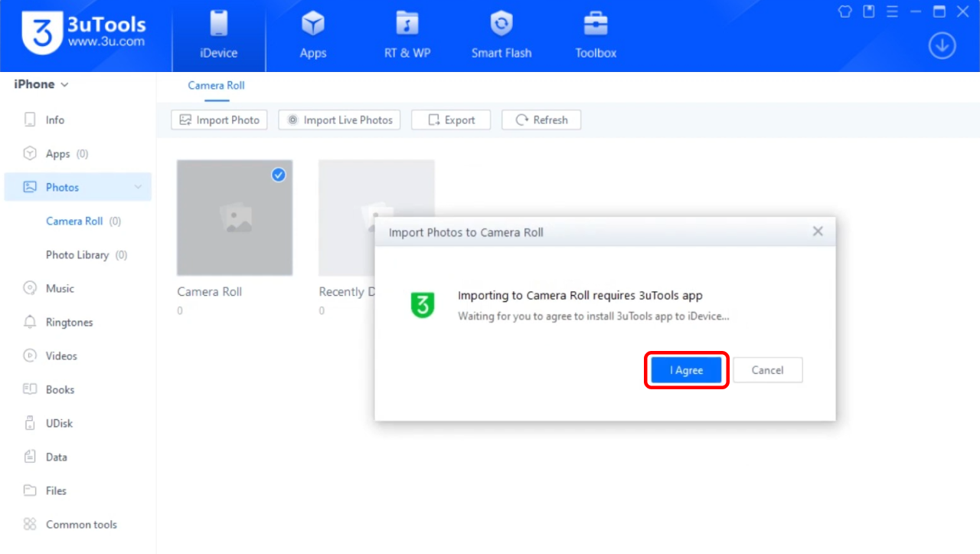This screenshot has height=554, width=980.
Task: Open the Apps cube icon in header
Action: coord(312,25)
